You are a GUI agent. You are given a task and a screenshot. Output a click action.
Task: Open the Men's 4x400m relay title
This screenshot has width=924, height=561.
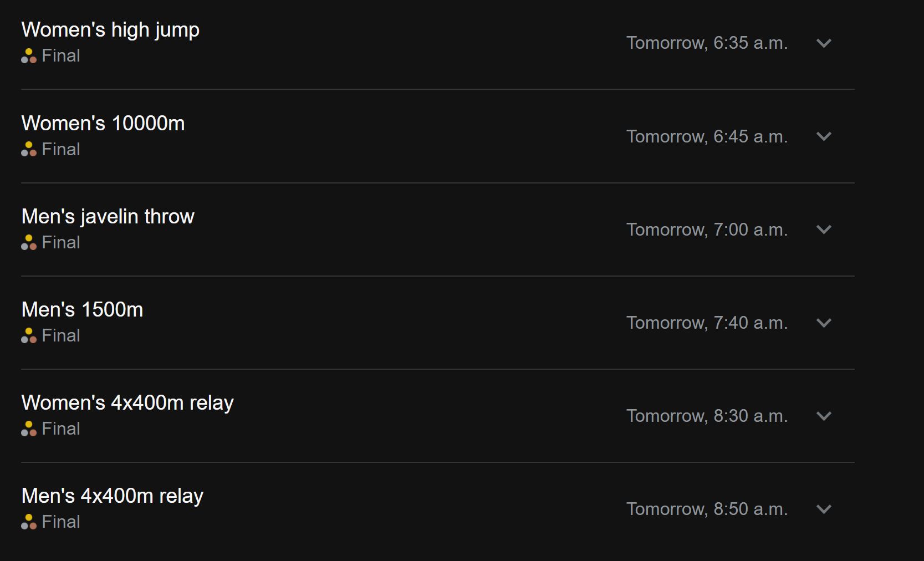pos(113,496)
